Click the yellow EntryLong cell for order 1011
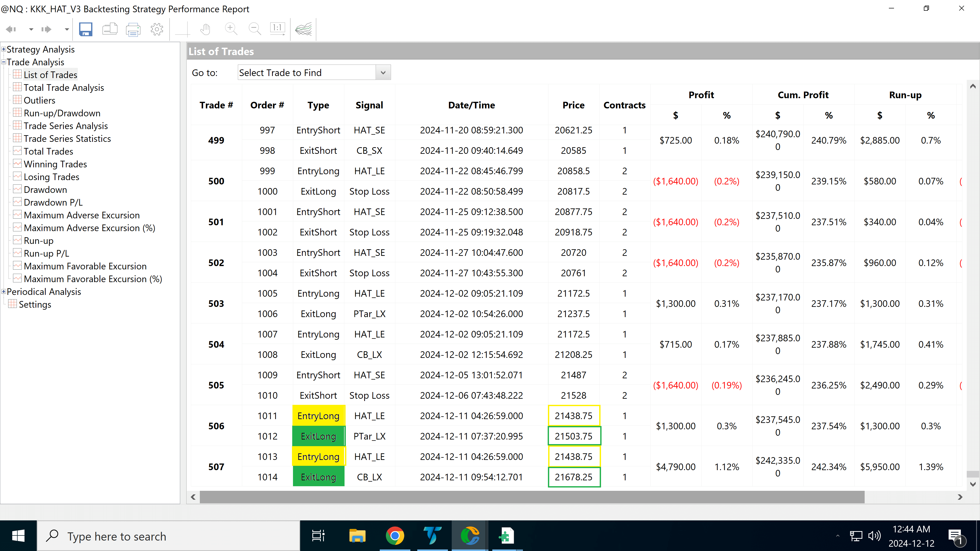Image resolution: width=980 pixels, height=551 pixels. tap(318, 416)
